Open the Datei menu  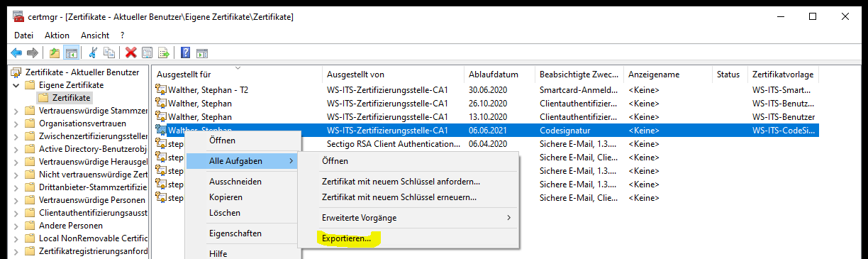[23, 35]
